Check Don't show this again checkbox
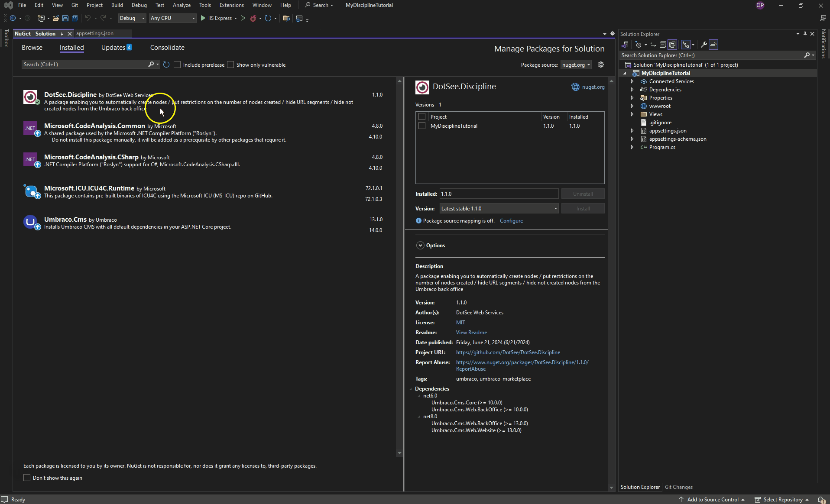 coord(27,478)
